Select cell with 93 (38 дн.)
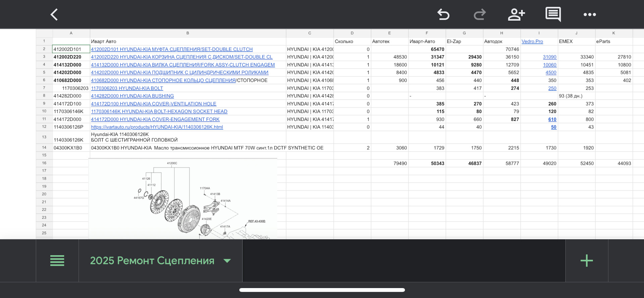This screenshot has width=644, height=298. tap(577, 96)
